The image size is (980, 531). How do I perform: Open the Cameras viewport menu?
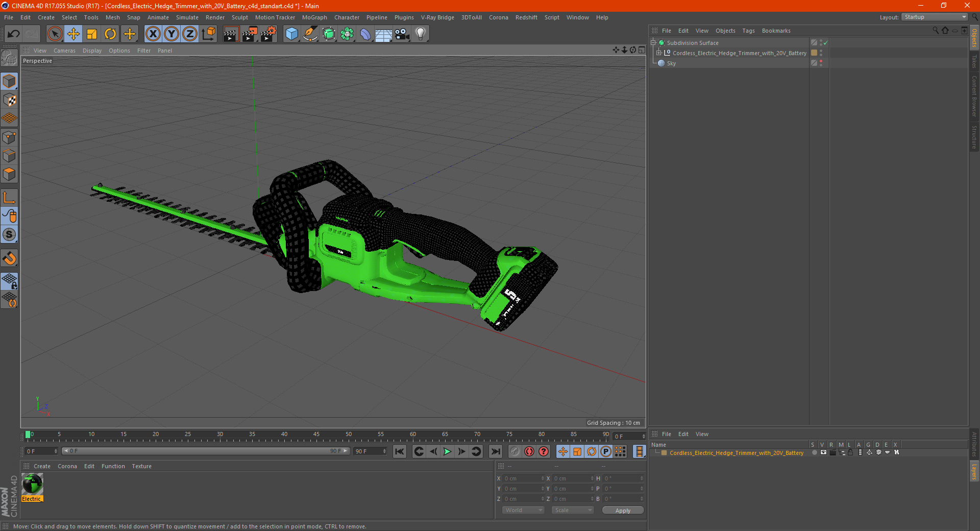(64, 51)
